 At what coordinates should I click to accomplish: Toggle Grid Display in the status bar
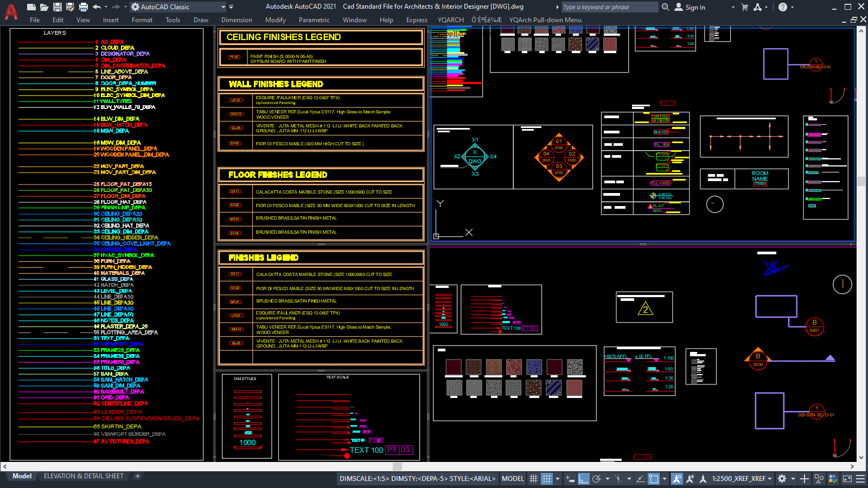[x=534, y=479]
